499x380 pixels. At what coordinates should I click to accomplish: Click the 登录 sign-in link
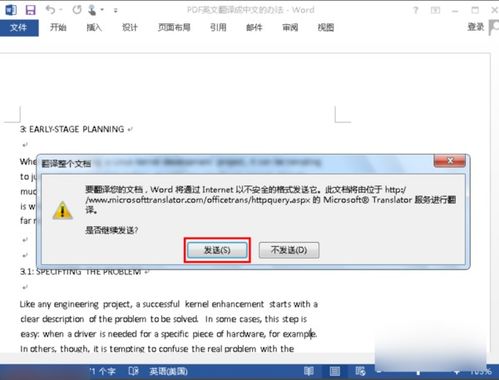[x=476, y=27]
